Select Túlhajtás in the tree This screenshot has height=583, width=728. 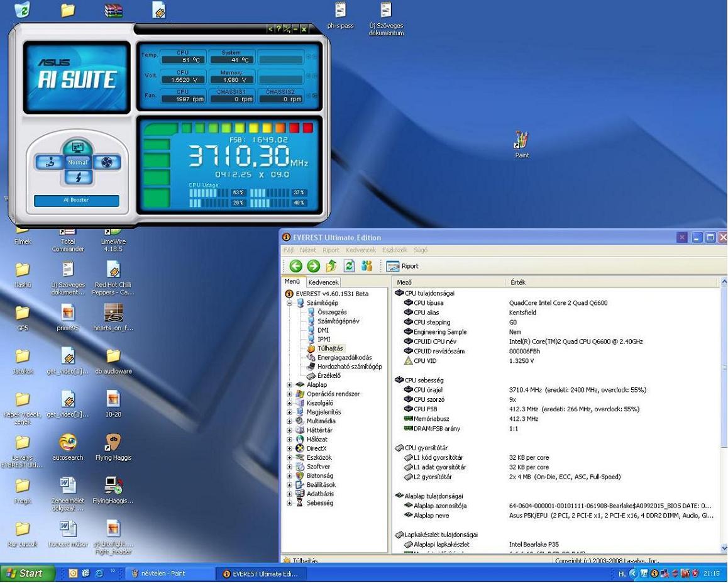pos(330,348)
